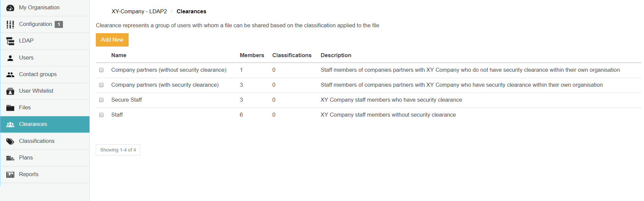The height and width of the screenshot is (201, 644).
Task: Open XY-Company - LDAP2 breadcrumb link
Action: [139, 11]
